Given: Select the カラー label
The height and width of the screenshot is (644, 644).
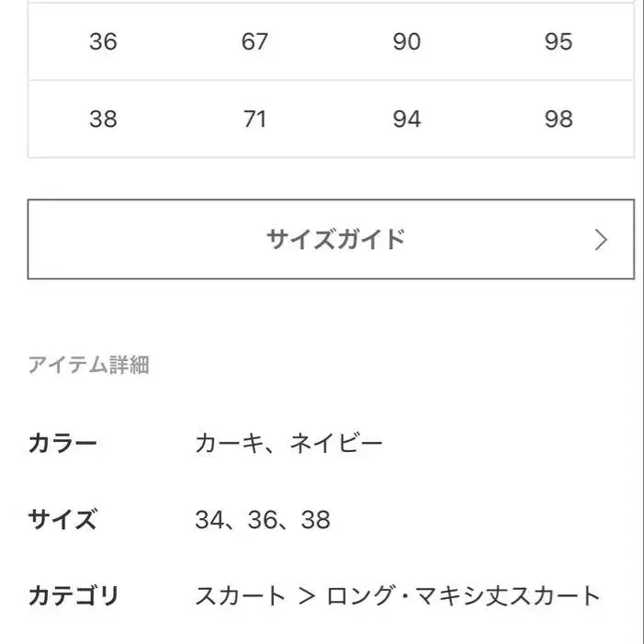Looking at the screenshot, I should click(62, 445).
